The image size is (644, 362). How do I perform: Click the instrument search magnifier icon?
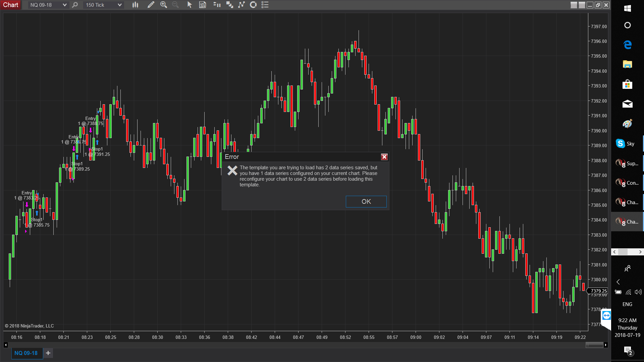click(x=75, y=5)
